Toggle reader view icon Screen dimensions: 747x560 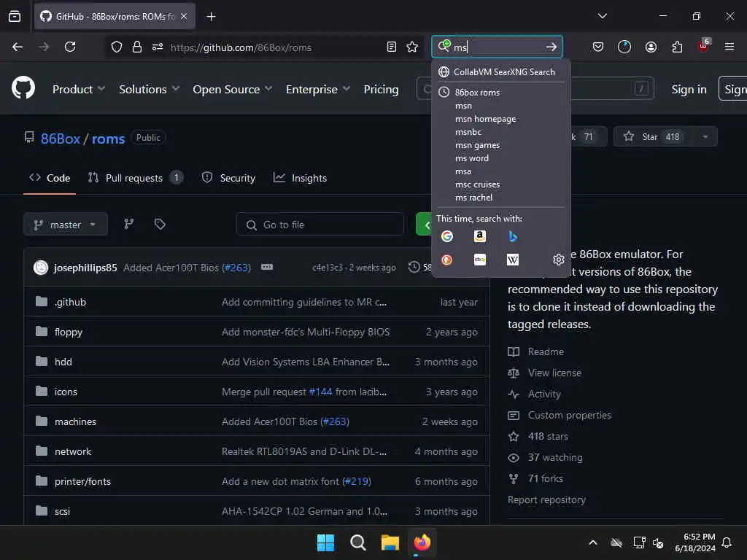coord(392,47)
